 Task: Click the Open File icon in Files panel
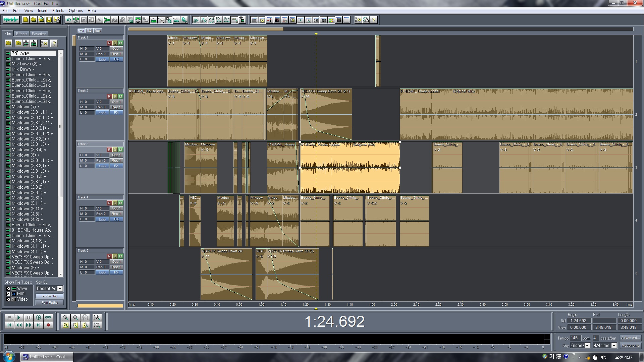coord(9,43)
